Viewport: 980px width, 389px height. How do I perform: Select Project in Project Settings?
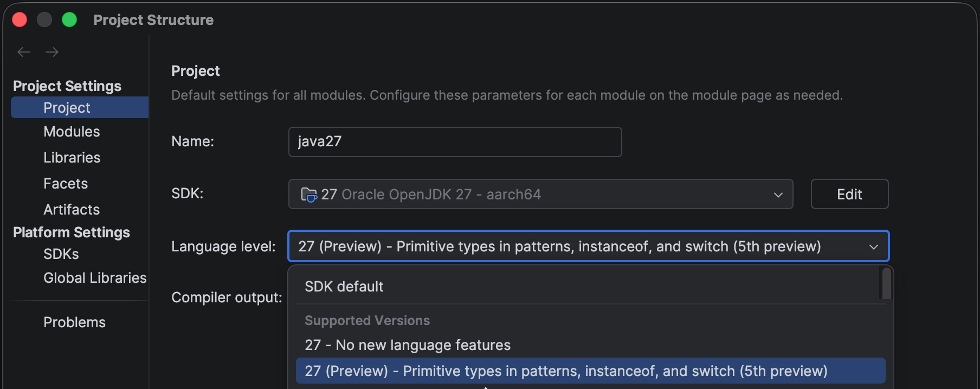pyautogui.click(x=80, y=107)
